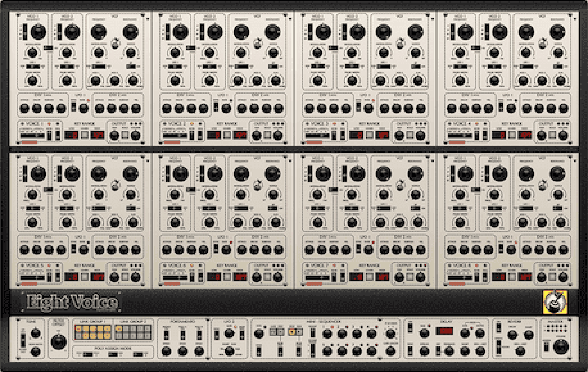Click the Eight Voice name plate logo
Image resolution: width=588 pixels, height=372 pixels.
click(71, 302)
